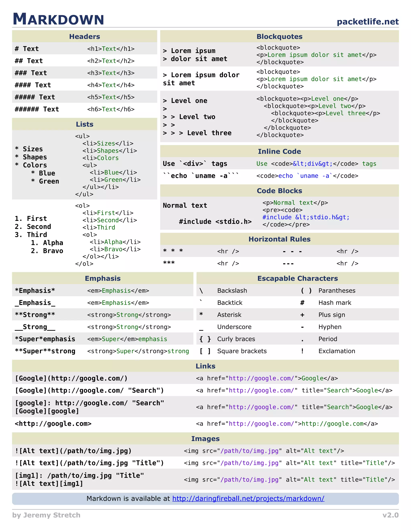
Task: Click the Blockquotes section heading
Action: (x=279, y=37)
